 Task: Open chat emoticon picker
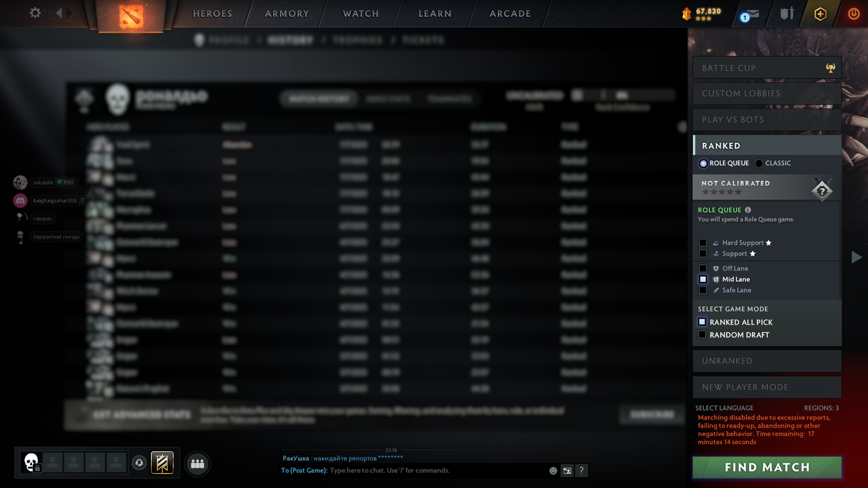click(553, 470)
